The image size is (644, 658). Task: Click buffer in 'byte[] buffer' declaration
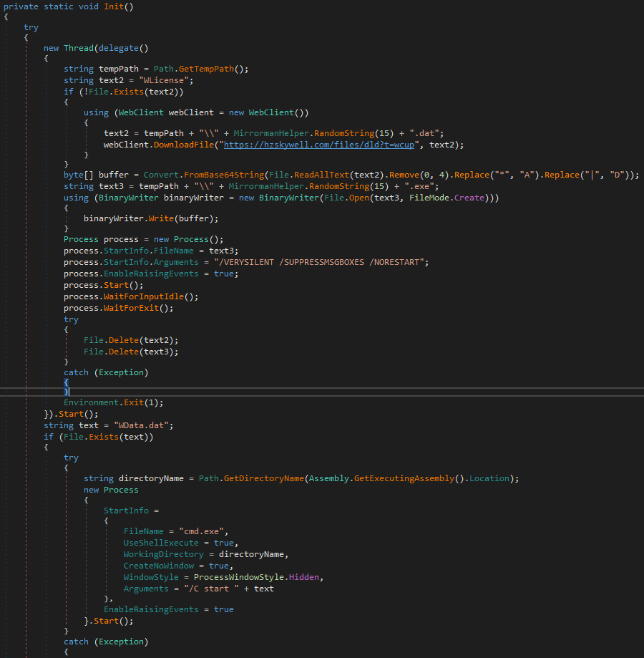[114, 175]
